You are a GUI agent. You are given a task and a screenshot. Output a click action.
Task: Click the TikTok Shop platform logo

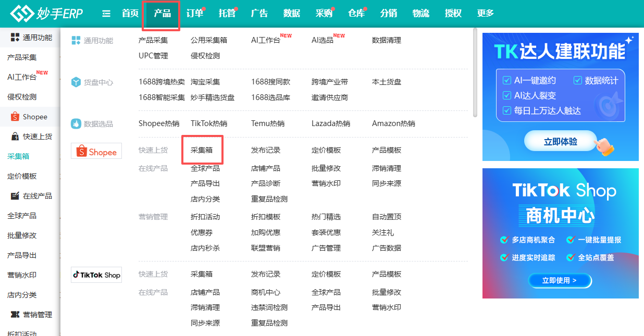click(x=96, y=275)
